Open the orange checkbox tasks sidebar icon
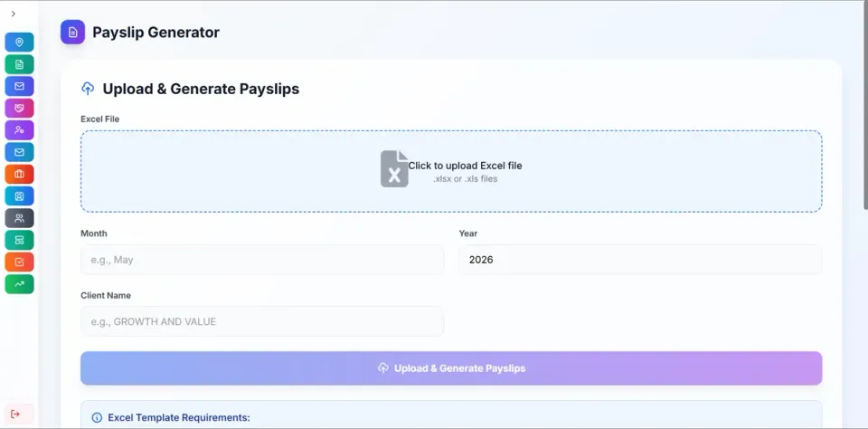This screenshot has width=868, height=429. point(19,262)
